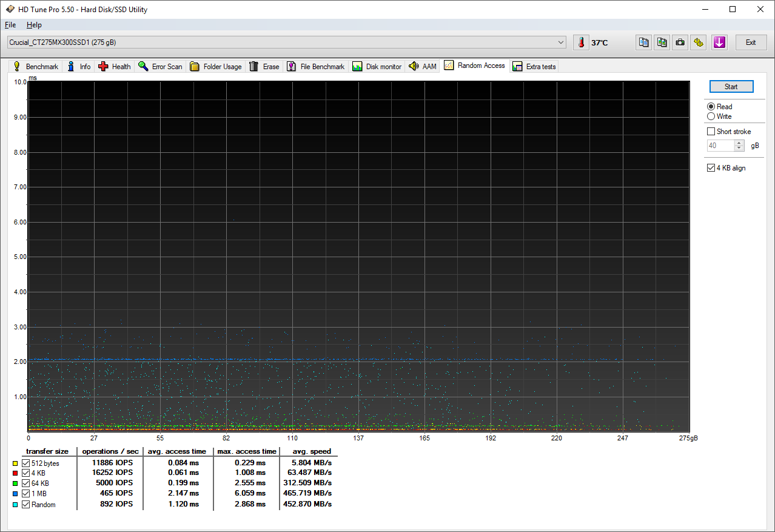Click the red 4 KB color swatch
The width and height of the screenshot is (775, 532).
pos(15,473)
